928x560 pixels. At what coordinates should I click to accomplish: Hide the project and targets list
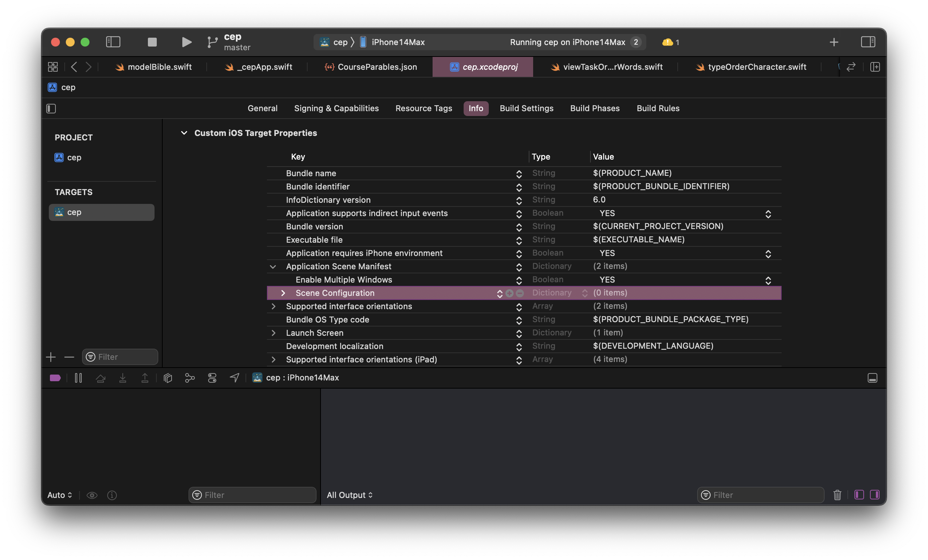51,109
